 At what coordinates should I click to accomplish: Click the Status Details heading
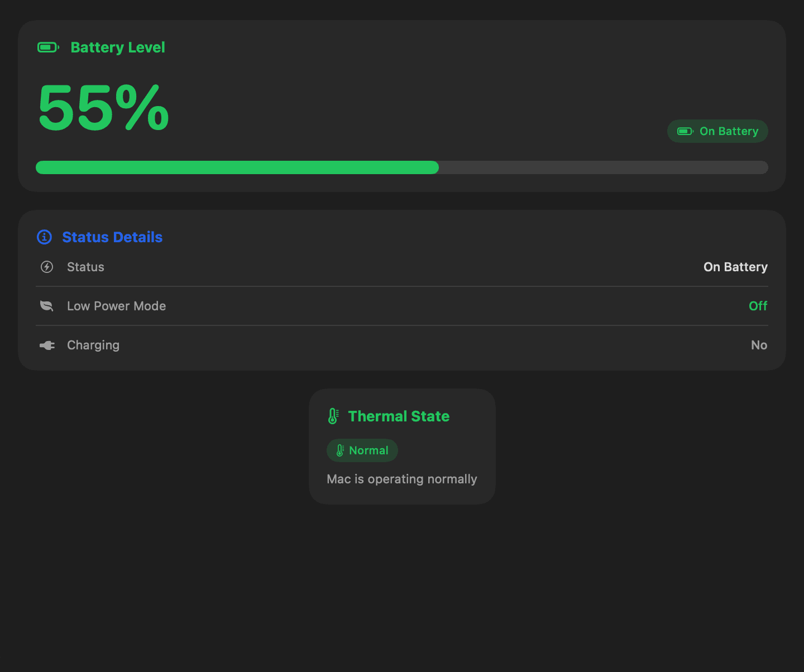[x=112, y=237]
